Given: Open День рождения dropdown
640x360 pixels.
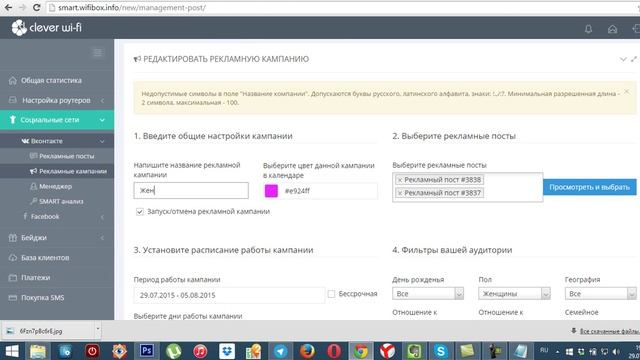Looking at the screenshot, I should (428, 293).
